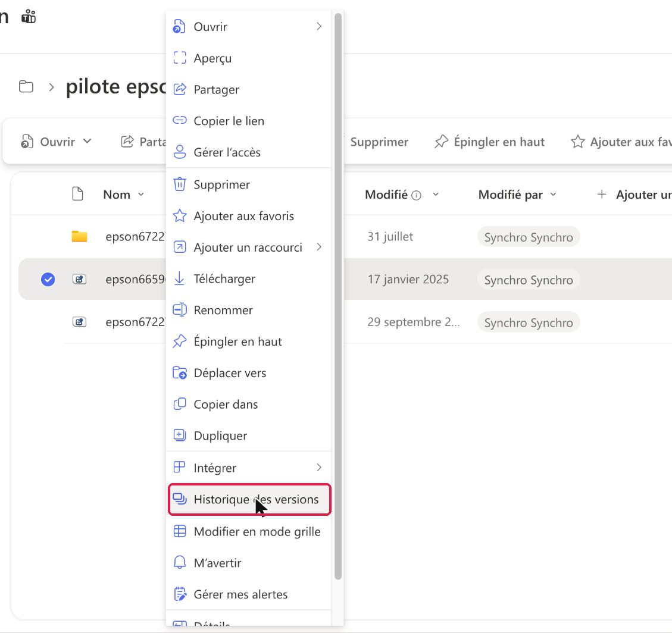
Task: Choose Supprimer in the context menu
Action: pyautogui.click(x=249, y=184)
